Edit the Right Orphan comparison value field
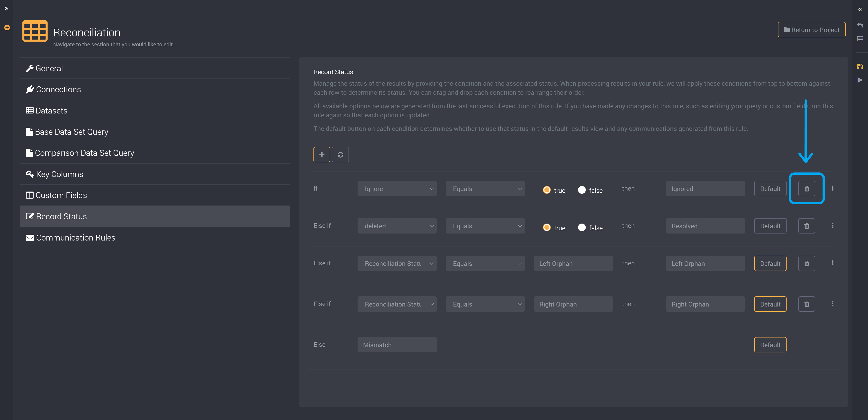Viewport: 868px width, 420px height. pyautogui.click(x=573, y=304)
